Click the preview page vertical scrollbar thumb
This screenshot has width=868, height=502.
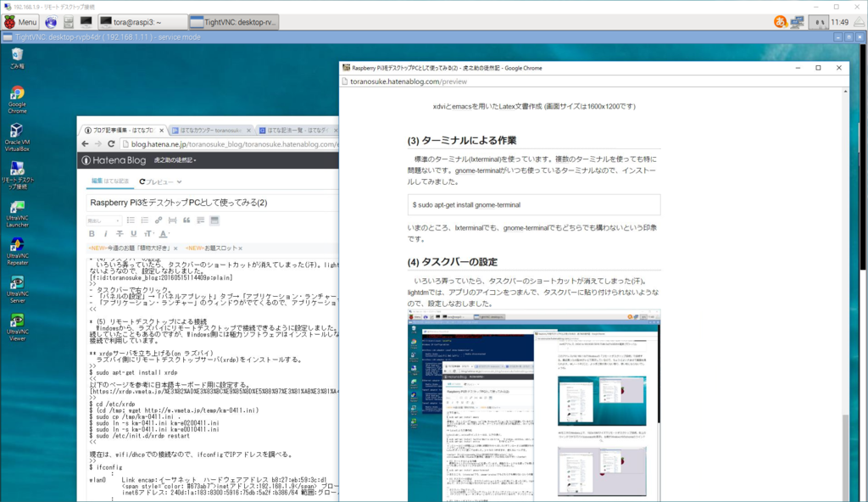(845, 457)
